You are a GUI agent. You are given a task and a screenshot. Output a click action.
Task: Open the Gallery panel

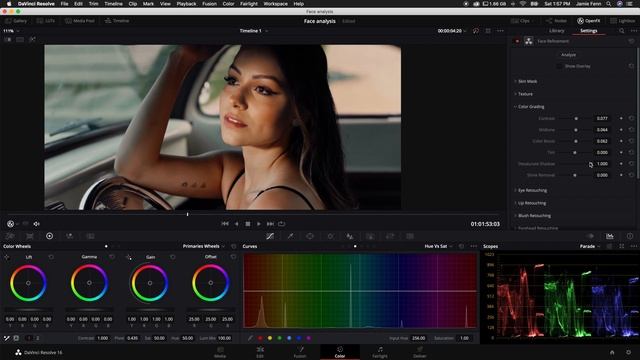point(16,21)
